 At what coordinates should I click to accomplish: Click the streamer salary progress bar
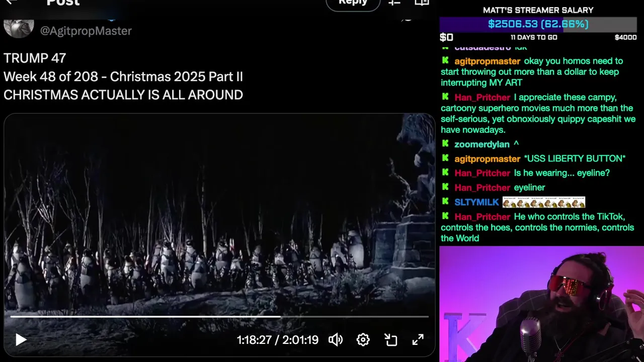pos(538,24)
